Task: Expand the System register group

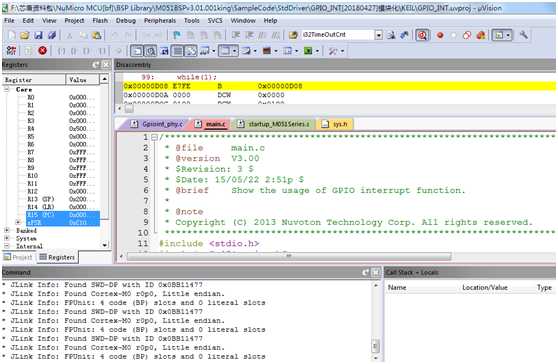Action: pyautogui.click(x=6, y=238)
